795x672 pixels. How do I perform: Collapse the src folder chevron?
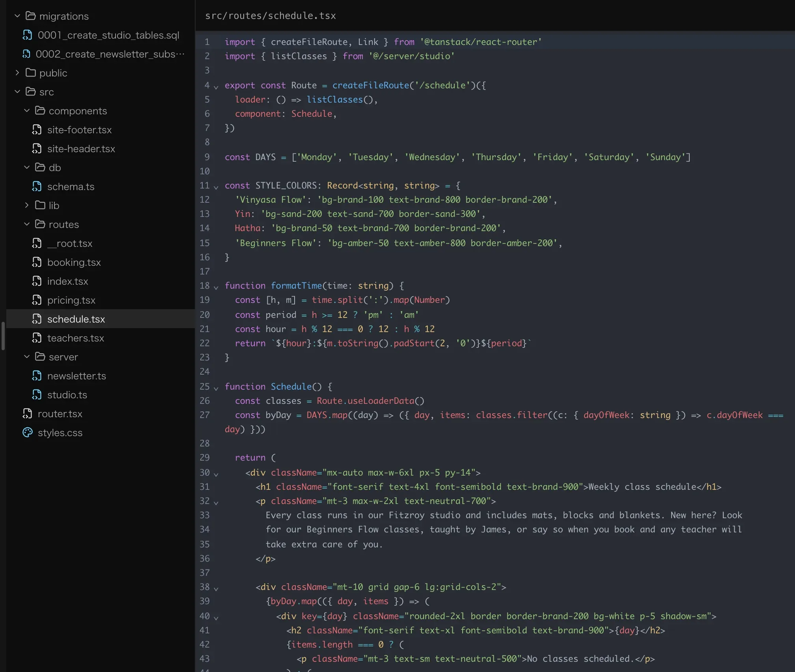tap(17, 91)
